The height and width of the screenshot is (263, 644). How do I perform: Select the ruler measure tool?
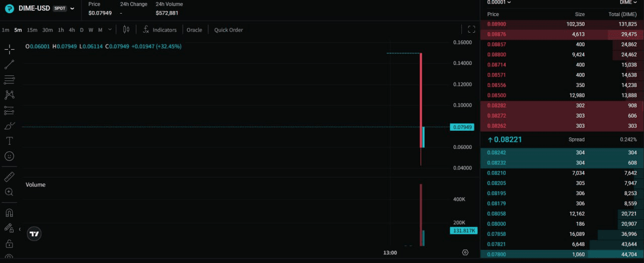[x=9, y=177]
